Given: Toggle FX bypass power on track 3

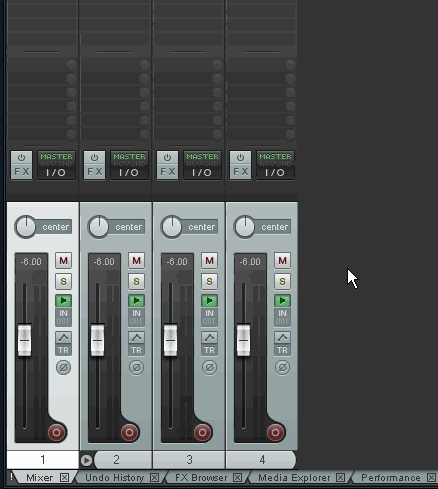Looking at the screenshot, I should coord(167,157).
